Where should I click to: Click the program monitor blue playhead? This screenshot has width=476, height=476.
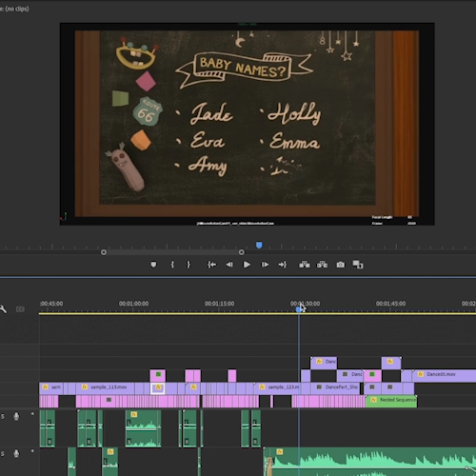click(259, 245)
